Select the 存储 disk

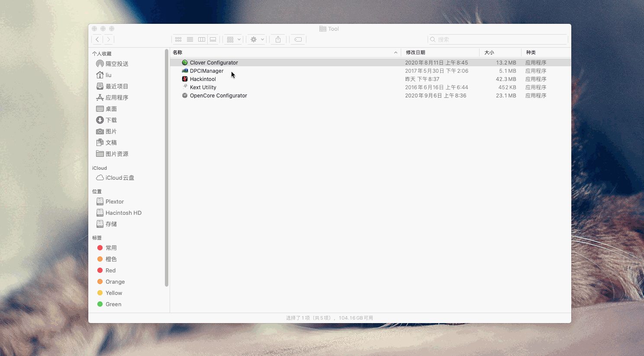(x=106, y=224)
